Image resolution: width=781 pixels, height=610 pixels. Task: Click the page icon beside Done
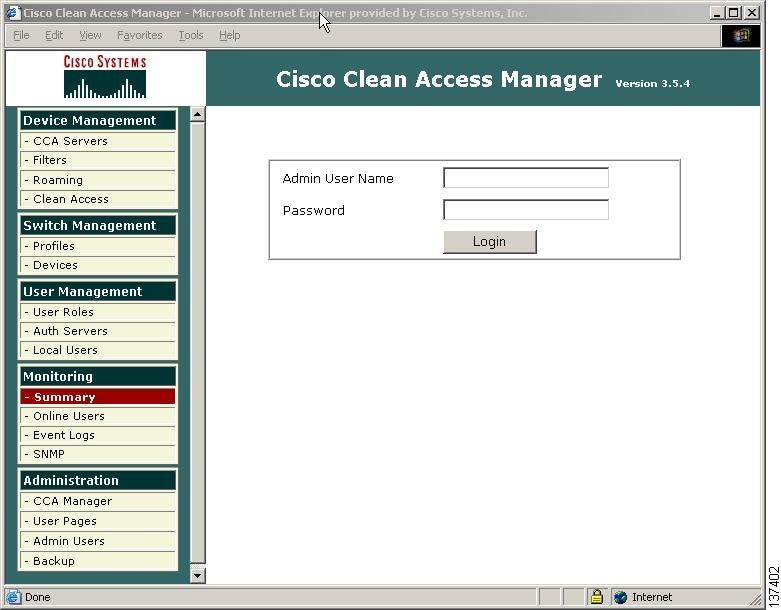(13, 597)
